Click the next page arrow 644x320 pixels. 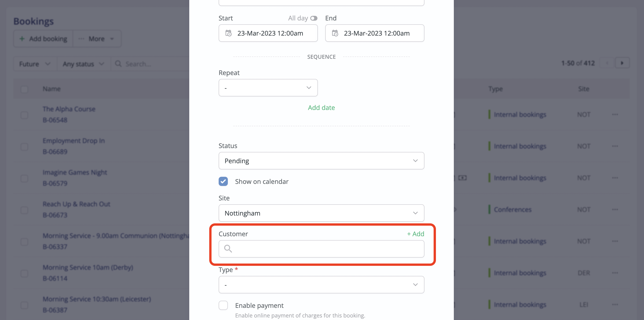tap(622, 63)
